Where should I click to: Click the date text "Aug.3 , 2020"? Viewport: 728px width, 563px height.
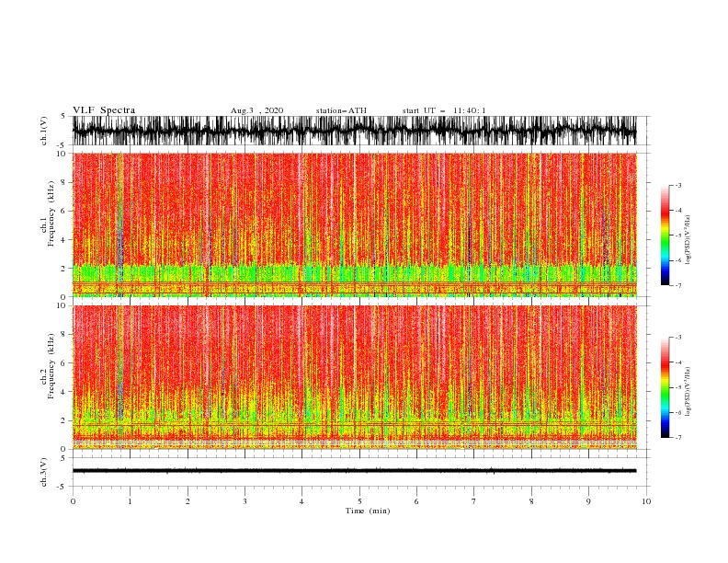(x=256, y=110)
